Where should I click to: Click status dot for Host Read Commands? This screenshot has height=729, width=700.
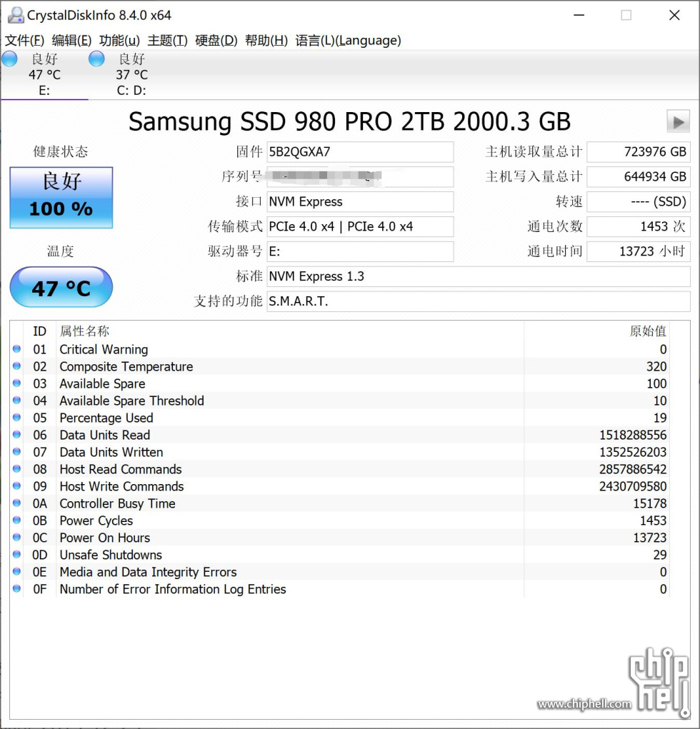pyautogui.click(x=16, y=468)
